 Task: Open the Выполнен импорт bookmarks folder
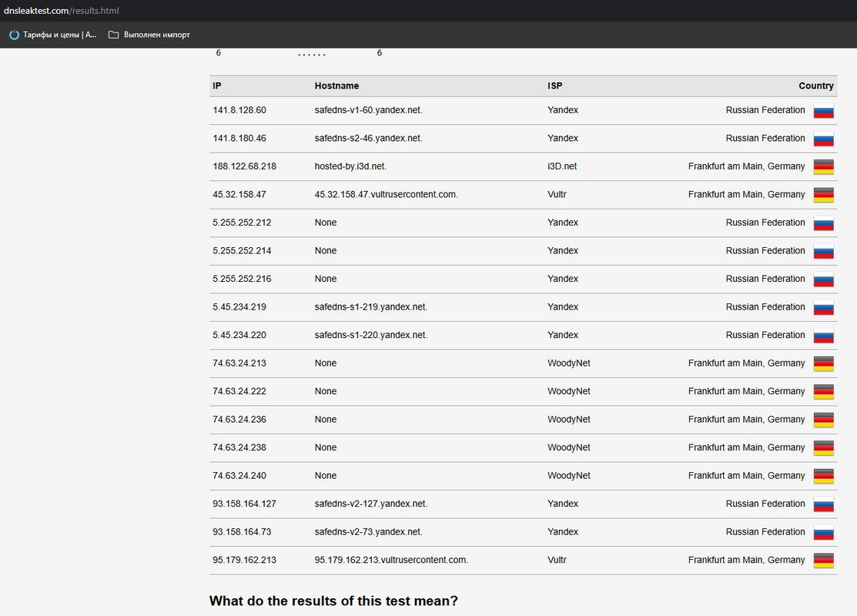(149, 35)
